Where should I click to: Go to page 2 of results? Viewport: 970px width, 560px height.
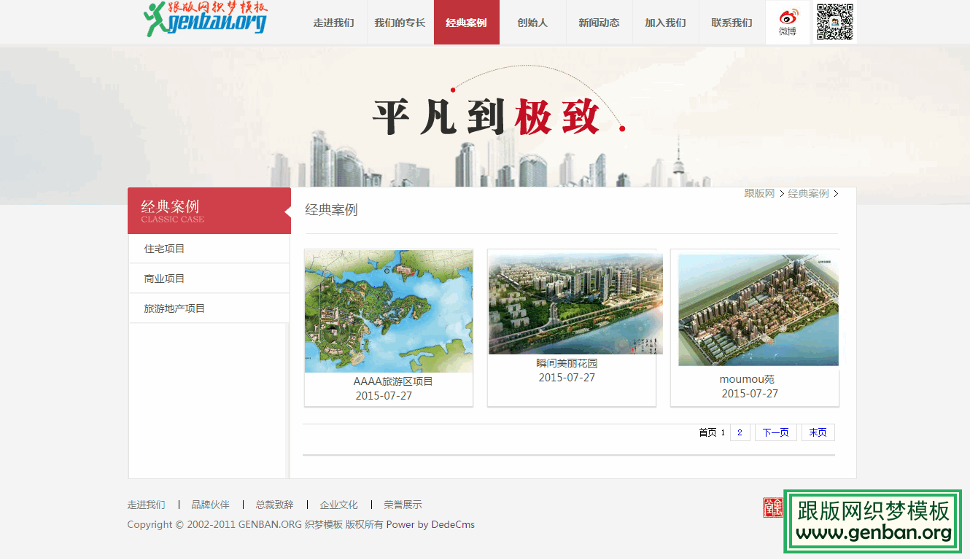coord(740,432)
